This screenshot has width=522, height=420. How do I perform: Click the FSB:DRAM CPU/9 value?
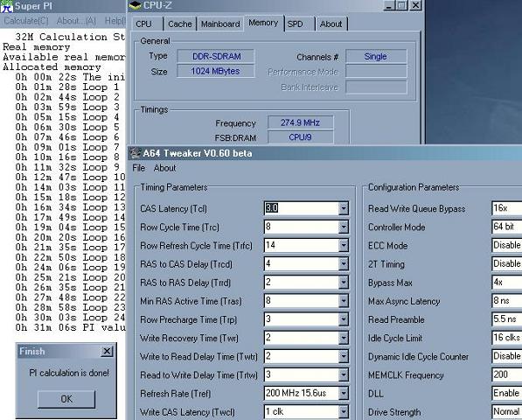(300, 136)
